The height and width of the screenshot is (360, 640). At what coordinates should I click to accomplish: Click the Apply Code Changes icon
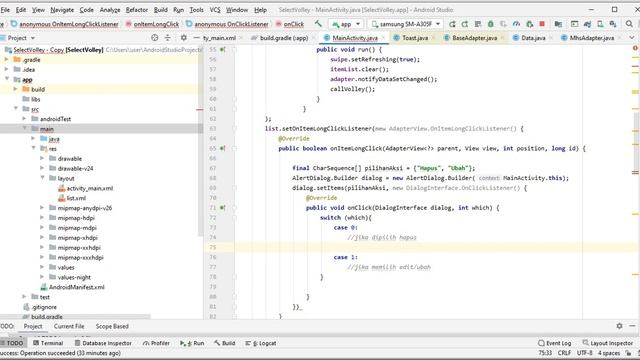(464, 24)
